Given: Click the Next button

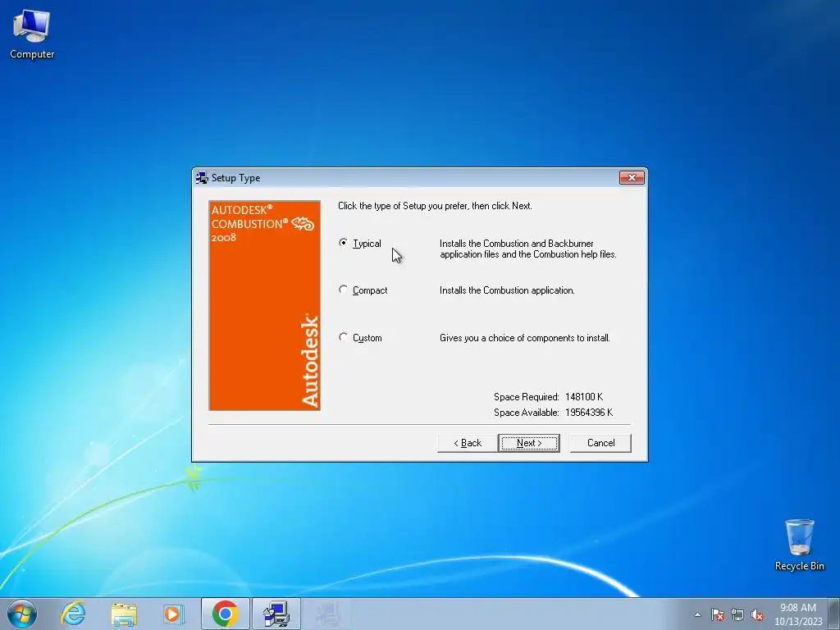Looking at the screenshot, I should click(529, 443).
